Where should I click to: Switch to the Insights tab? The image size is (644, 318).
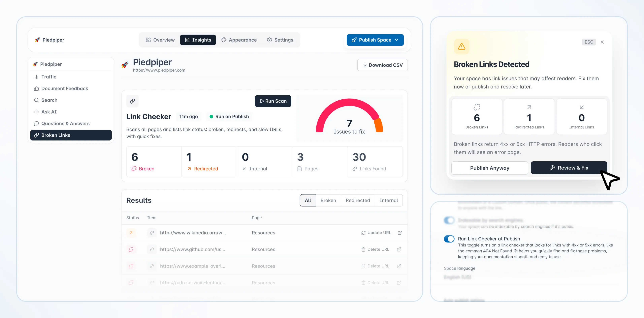198,40
